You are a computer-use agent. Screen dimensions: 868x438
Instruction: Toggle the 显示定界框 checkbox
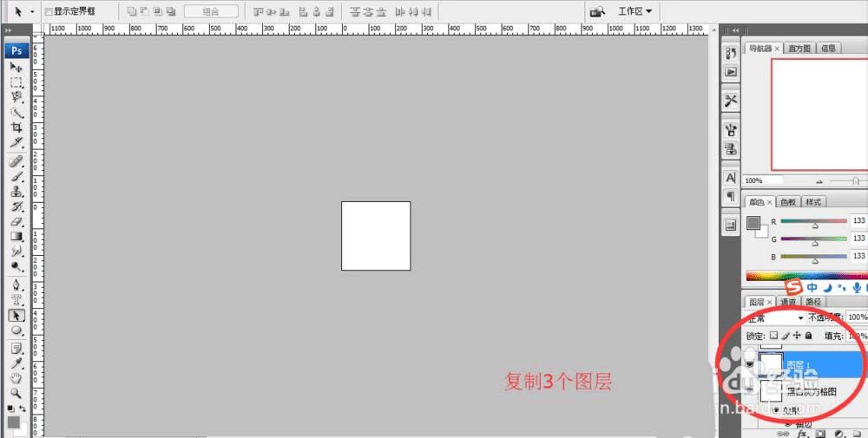48,11
